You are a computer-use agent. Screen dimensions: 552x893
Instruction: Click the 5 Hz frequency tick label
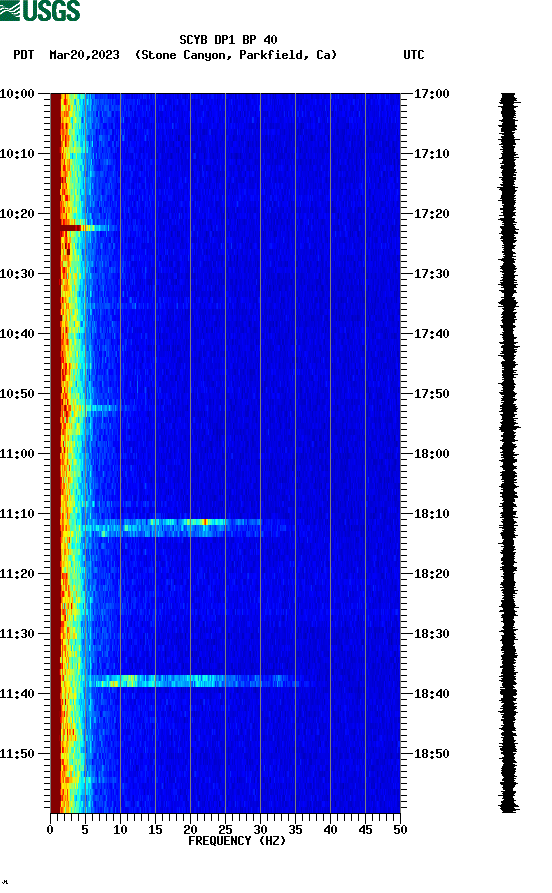[x=85, y=830]
